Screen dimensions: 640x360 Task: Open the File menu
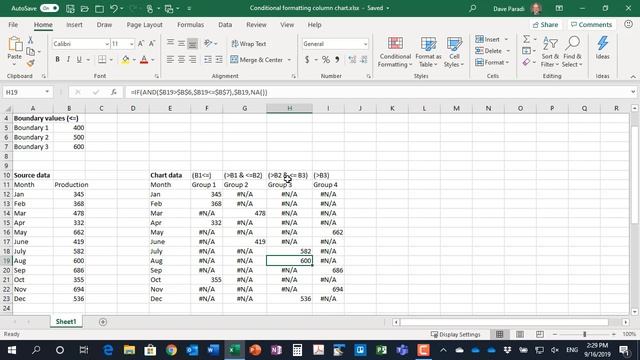coord(13,25)
